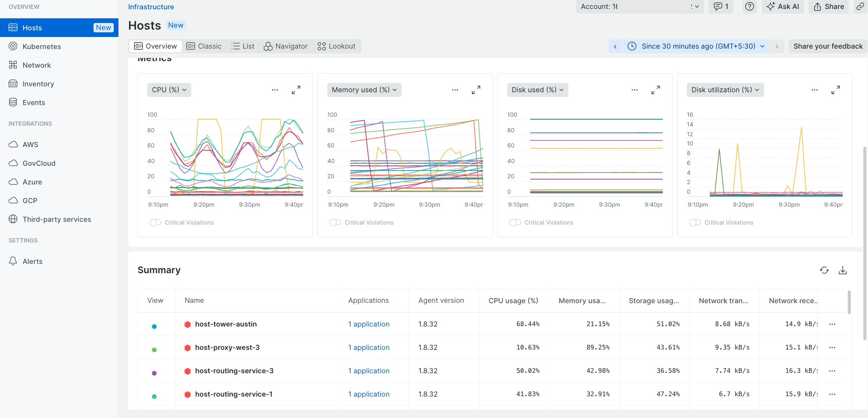Click the purple color dot for host-routing-service-3
This screenshot has width=868, height=418.
pyautogui.click(x=154, y=373)
